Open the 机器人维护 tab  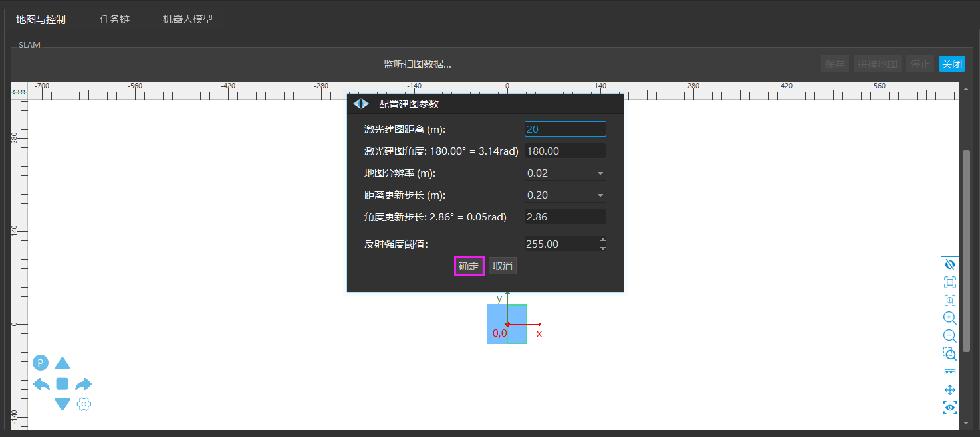coord(187,20)
